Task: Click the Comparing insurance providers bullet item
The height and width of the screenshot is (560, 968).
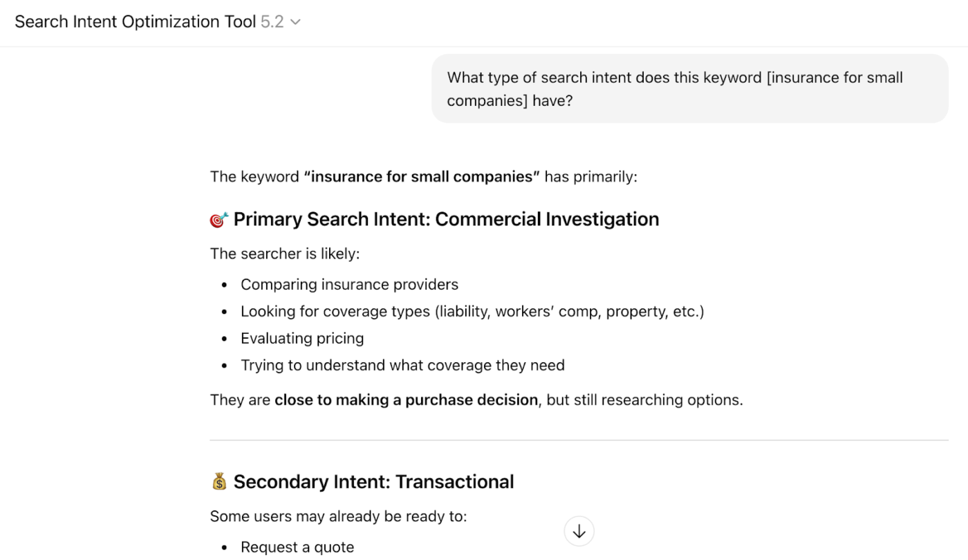Action: [x=349, y=284]
